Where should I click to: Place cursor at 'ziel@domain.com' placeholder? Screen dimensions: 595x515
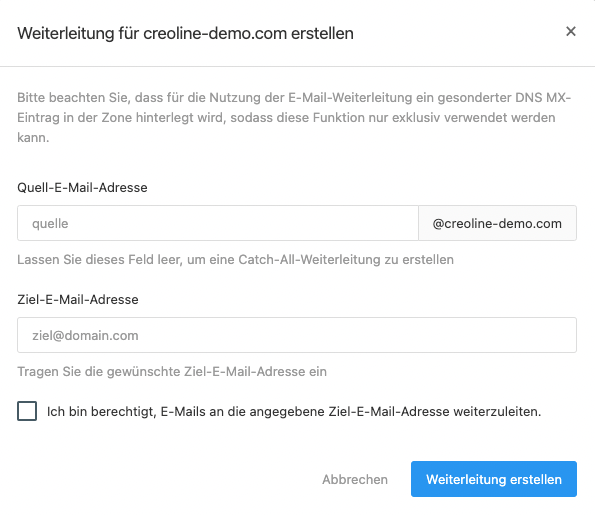tap(85, 335)
